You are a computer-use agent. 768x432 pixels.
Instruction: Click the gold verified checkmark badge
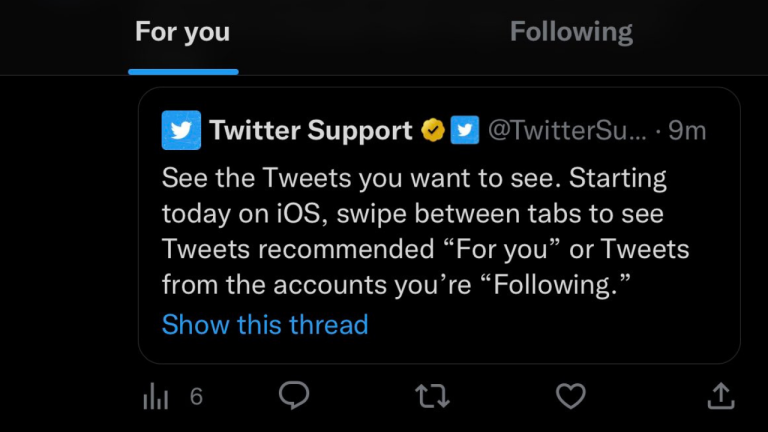point(433,130)
